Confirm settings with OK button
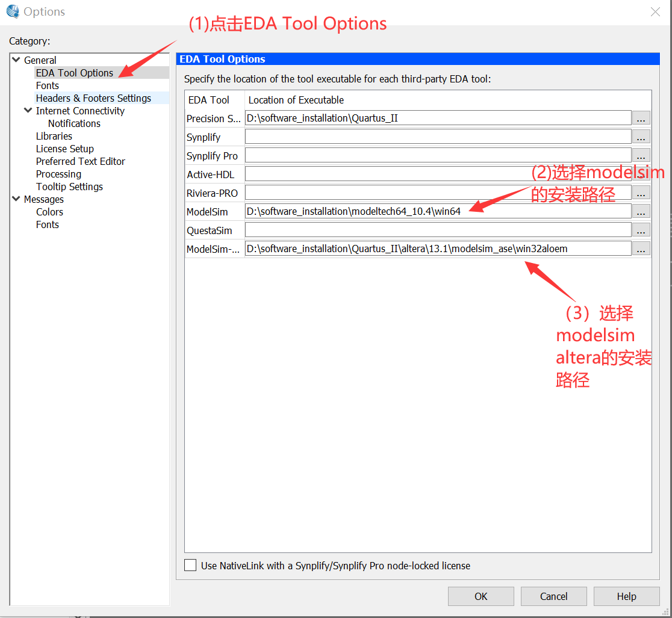This screenshot has height=618, width=672. (481, 596)
